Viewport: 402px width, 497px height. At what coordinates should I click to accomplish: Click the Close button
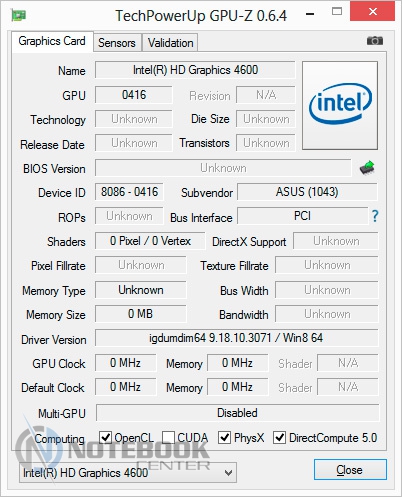350,470
